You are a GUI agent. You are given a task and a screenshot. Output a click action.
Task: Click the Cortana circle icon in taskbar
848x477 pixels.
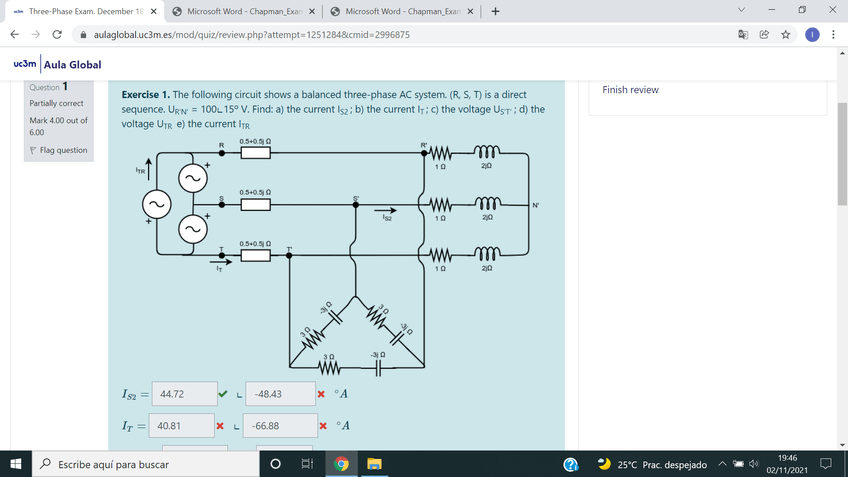pos(275,465)
